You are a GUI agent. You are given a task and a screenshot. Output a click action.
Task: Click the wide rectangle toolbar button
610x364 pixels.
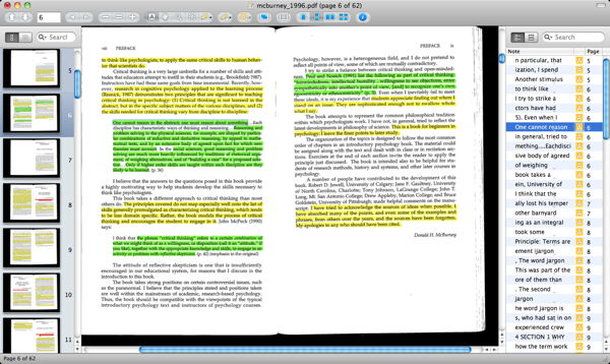pos(284,17)
